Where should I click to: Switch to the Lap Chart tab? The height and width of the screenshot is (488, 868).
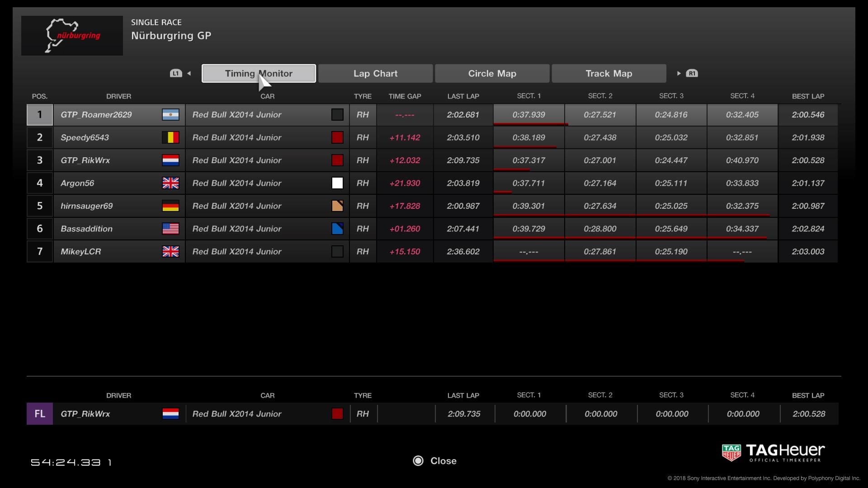(375, 73)
